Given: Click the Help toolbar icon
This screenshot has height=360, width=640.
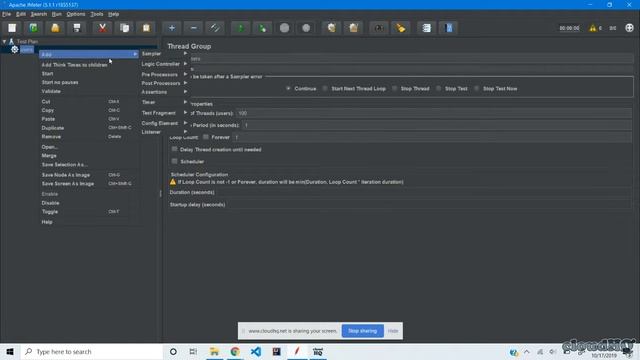Looking at the screenshot, I should tap(448, 28).
